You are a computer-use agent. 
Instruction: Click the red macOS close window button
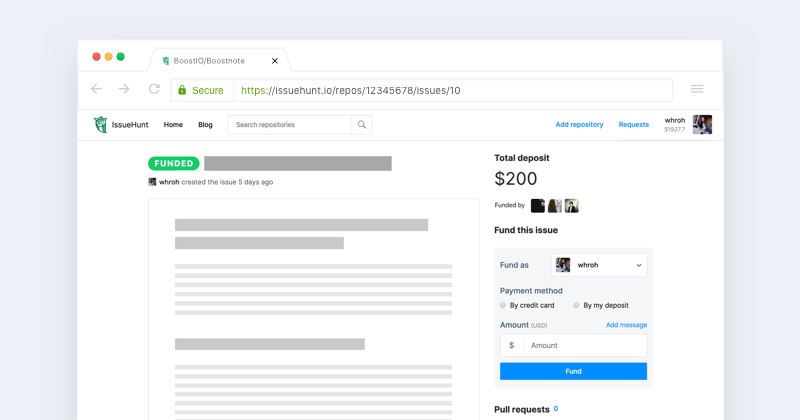pyautogui.click(x=96, y=57)
